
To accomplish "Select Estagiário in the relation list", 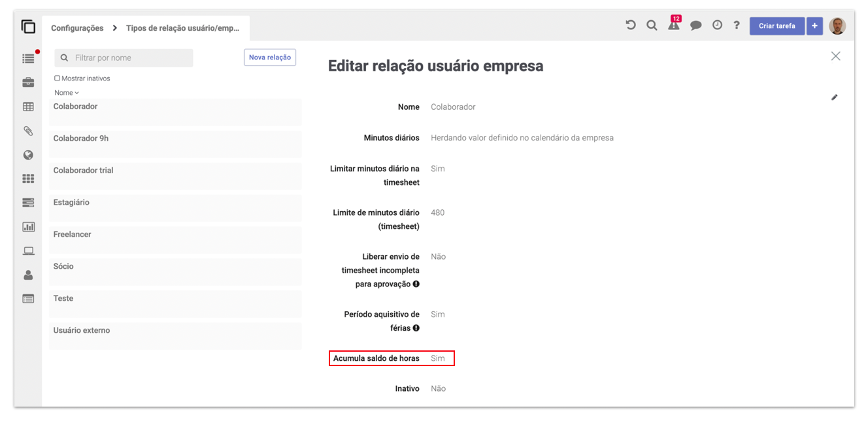I will (175, 207).
